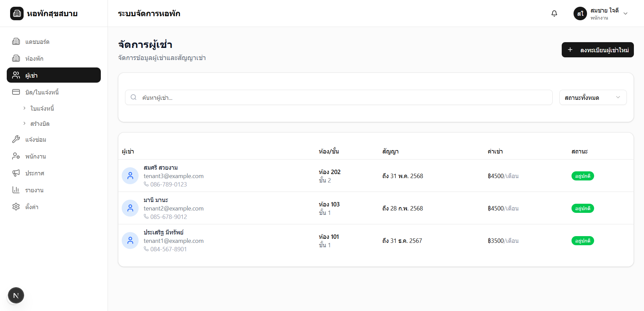Click email tenant3@example.com
This screenshot has height=311, width=644.
(x=174, y=176)
